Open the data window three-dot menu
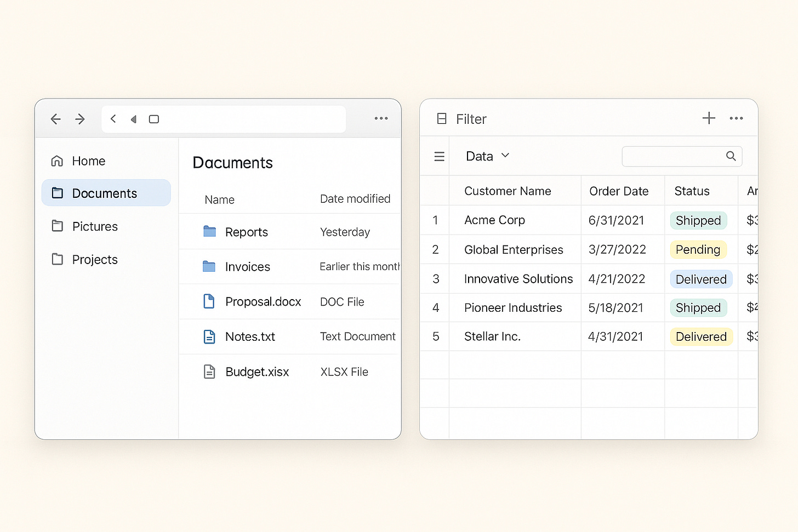This screenshot has width=798, height=532. [736, 118]
